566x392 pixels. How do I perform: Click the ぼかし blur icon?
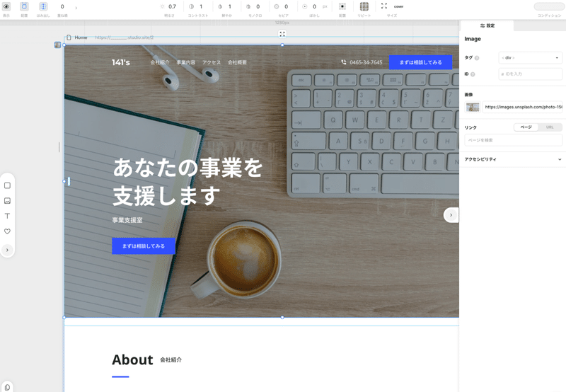(x=305, y=6)
